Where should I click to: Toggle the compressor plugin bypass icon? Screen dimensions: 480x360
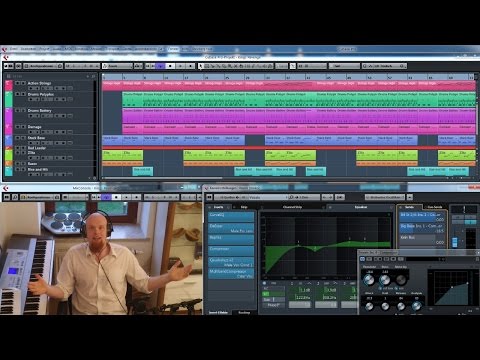click(x=362, y=259)
